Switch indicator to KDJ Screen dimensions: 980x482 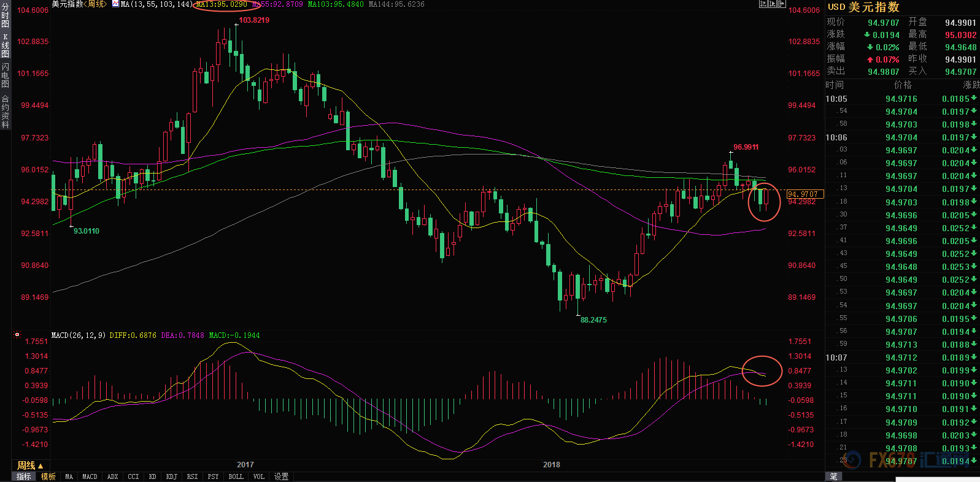click(172, 476)
